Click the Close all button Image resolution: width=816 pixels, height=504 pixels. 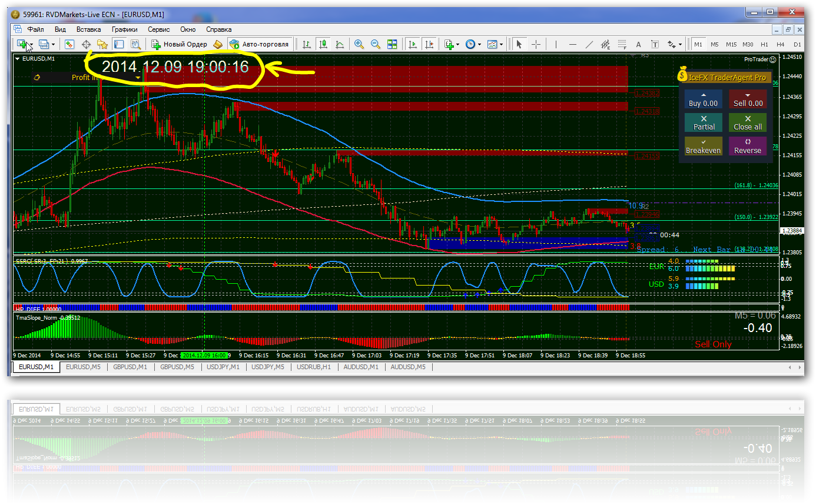point(748,122)
